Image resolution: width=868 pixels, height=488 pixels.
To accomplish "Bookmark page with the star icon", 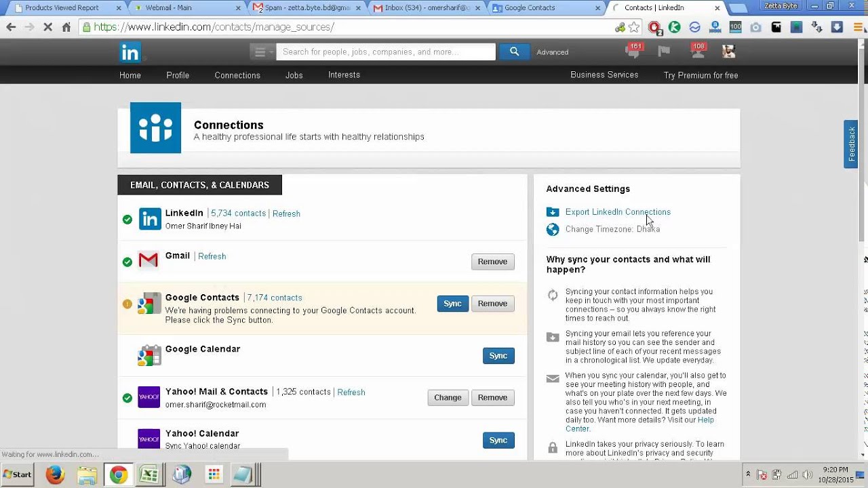I will [634, 27].
